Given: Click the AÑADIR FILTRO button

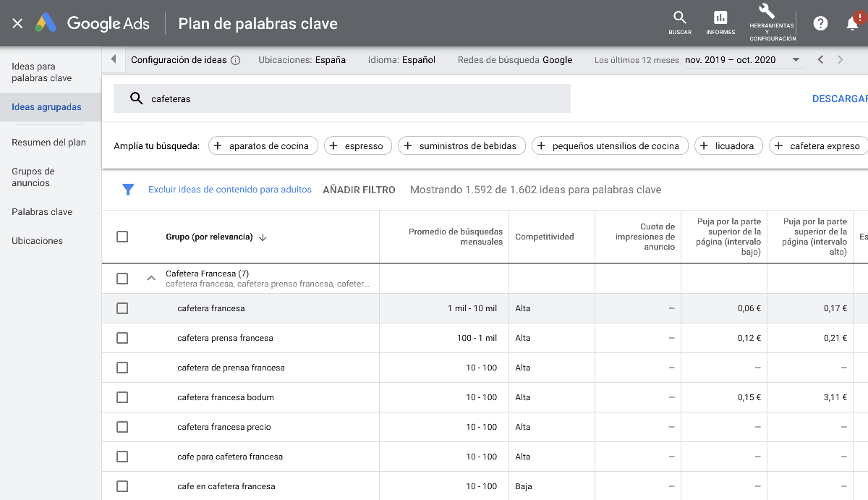Looking at the screenshot, I should point(359,190).
